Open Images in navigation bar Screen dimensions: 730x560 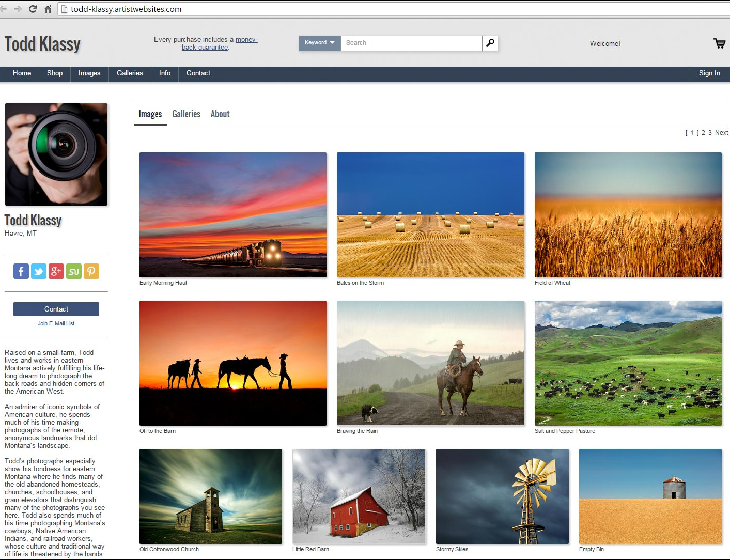point(89,73)
